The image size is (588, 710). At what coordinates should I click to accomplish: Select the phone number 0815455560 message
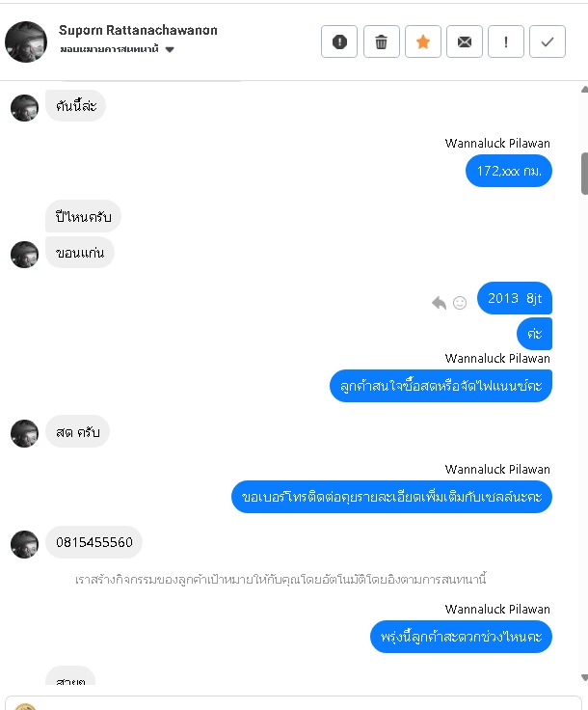[x=94, y=542]
